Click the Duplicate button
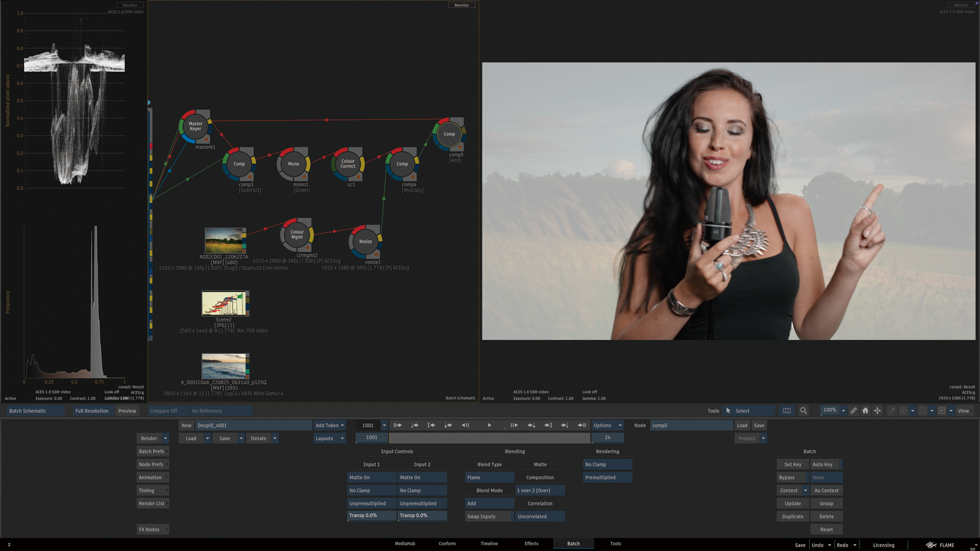Image resolution: width=980 pixels, height=551 pixels. (792, 517)
